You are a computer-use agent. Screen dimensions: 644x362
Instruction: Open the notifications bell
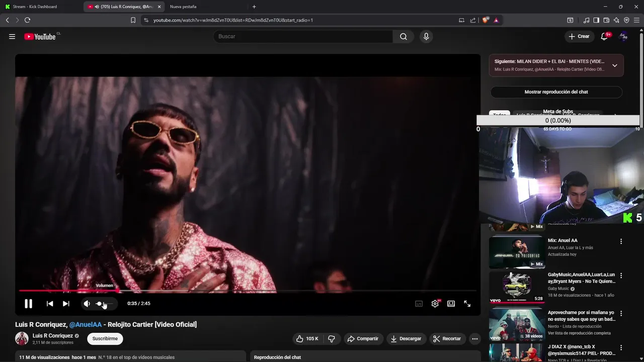coord(605,36)
